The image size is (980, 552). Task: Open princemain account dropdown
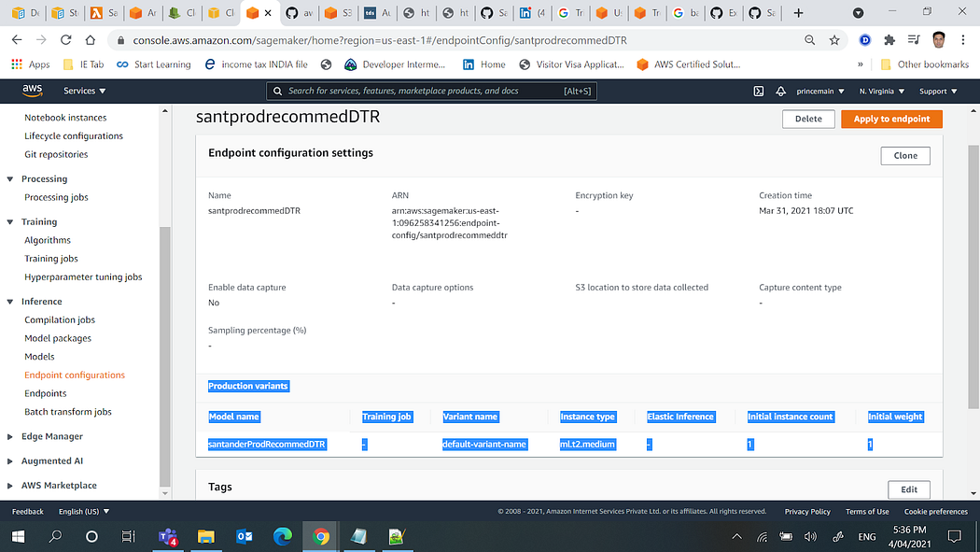[x=820, y=92]
